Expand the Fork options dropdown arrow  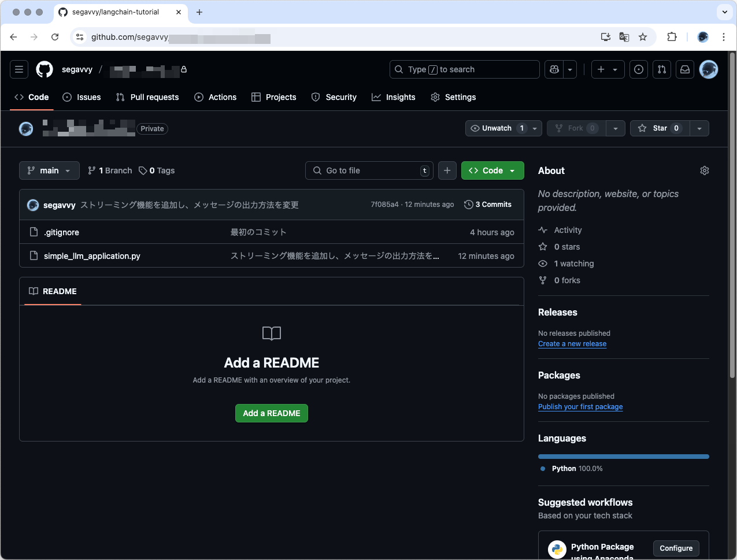point(616,128)
